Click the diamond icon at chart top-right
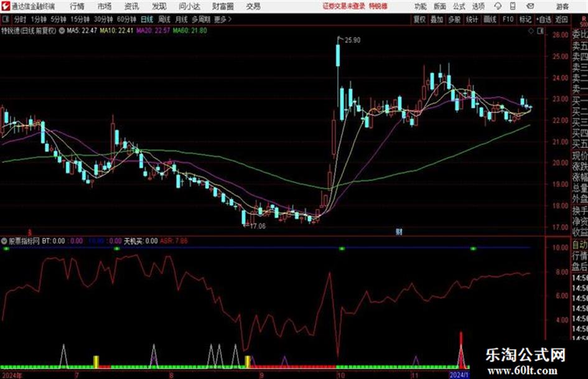 531,31
